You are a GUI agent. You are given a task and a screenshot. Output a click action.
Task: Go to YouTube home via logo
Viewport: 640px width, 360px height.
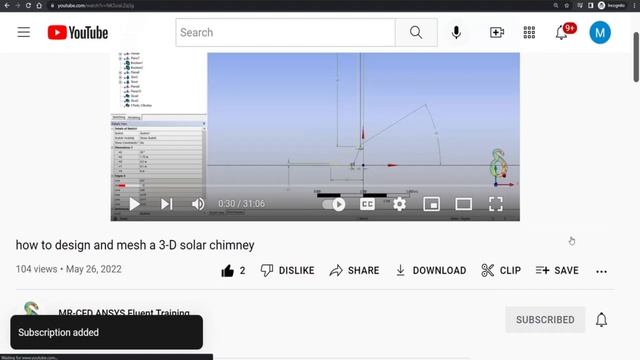[x=78, y=33]
